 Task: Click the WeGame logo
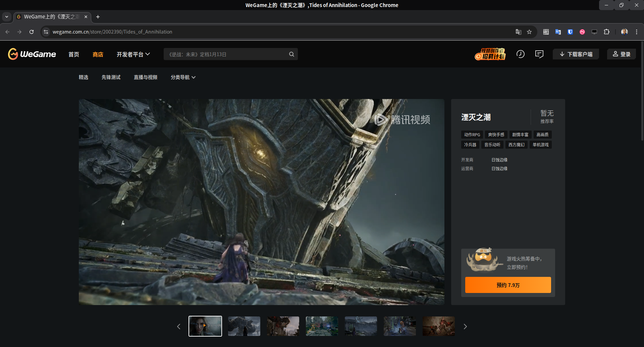[x=32, y=54]
